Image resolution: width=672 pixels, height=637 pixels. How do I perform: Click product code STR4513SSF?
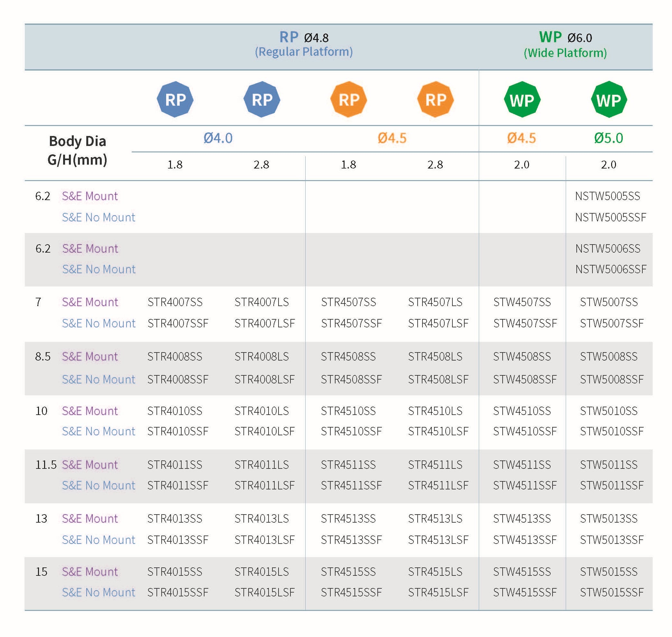point(351,540)
